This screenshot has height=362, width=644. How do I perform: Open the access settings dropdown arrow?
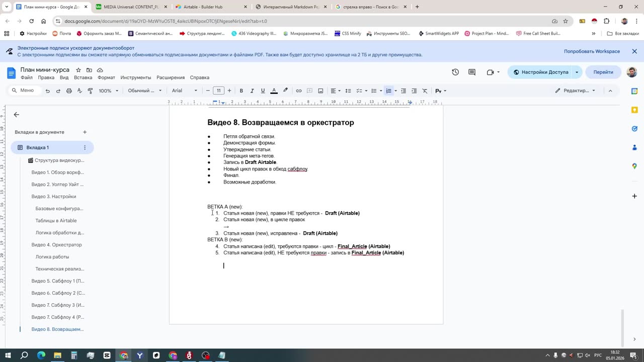tap(577, 72)
